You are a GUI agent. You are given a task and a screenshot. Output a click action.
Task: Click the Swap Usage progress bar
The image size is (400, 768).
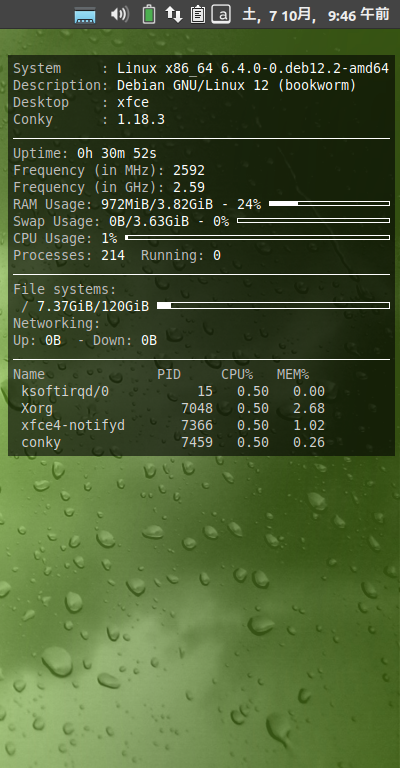click(x=313, y=220)
